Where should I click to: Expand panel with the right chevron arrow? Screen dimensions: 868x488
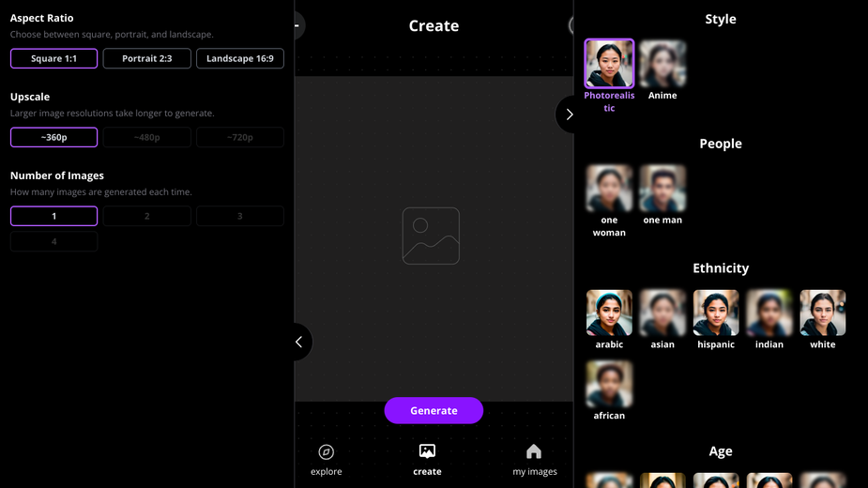[x=569, y=114]
